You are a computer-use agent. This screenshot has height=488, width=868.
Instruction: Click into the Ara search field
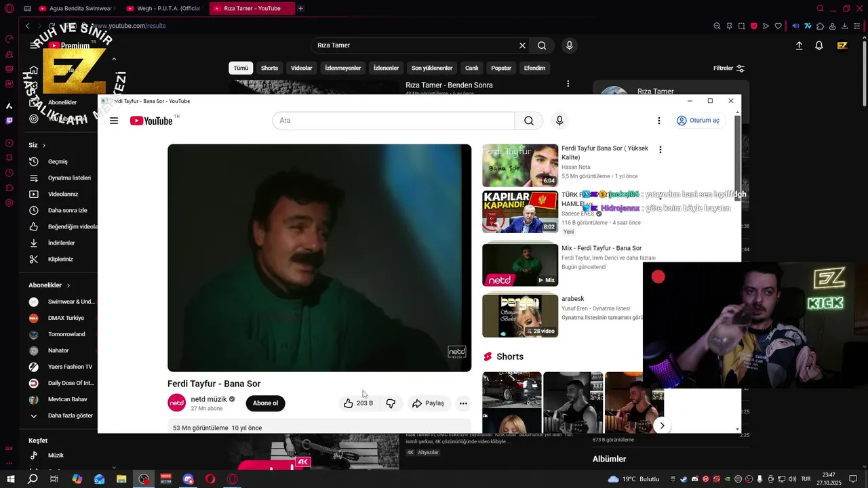[x=393, y=121]
